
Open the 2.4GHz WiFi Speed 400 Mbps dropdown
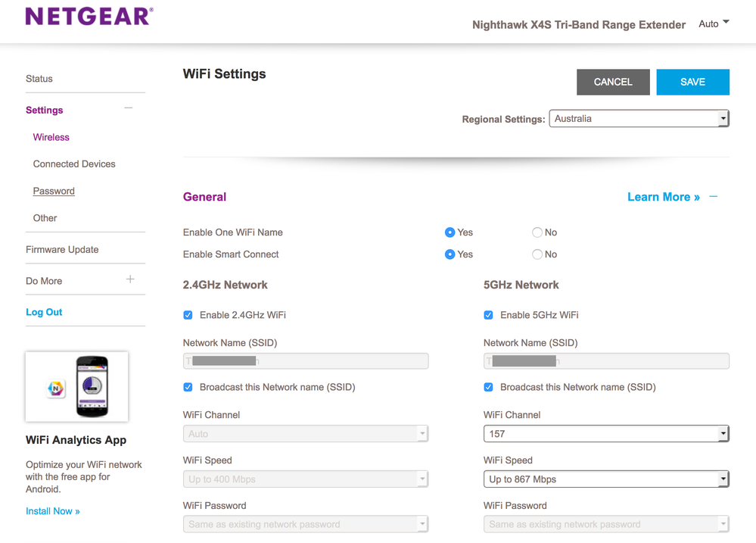click(306, 479)
